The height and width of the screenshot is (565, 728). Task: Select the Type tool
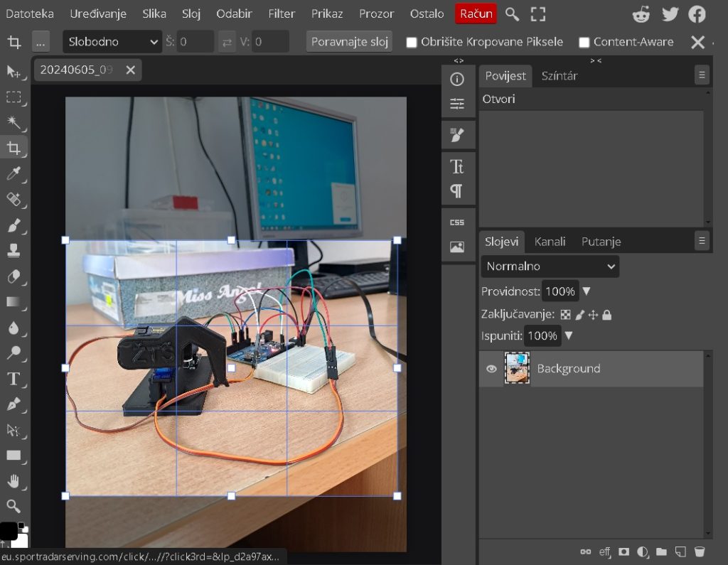(14, 379)
